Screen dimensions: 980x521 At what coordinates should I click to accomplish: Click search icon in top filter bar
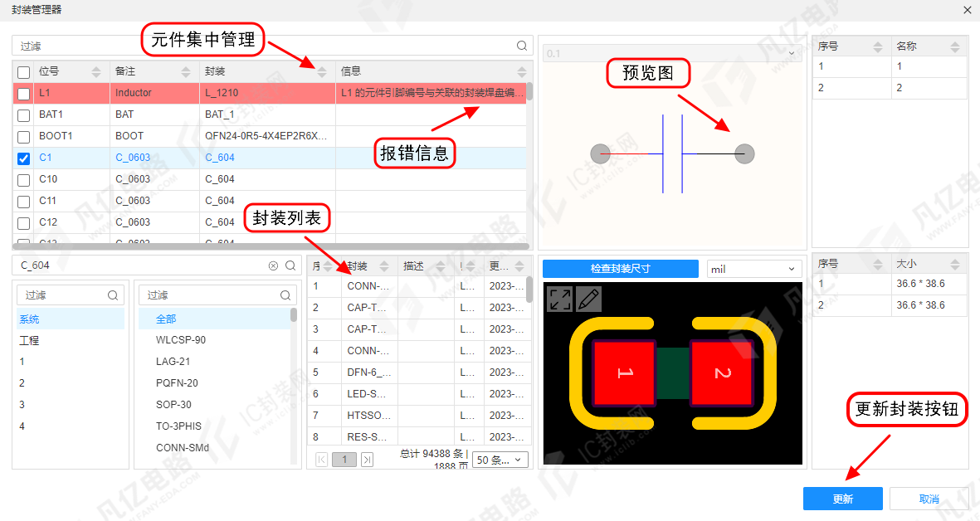pyautogui.click(x=522, y=46)
